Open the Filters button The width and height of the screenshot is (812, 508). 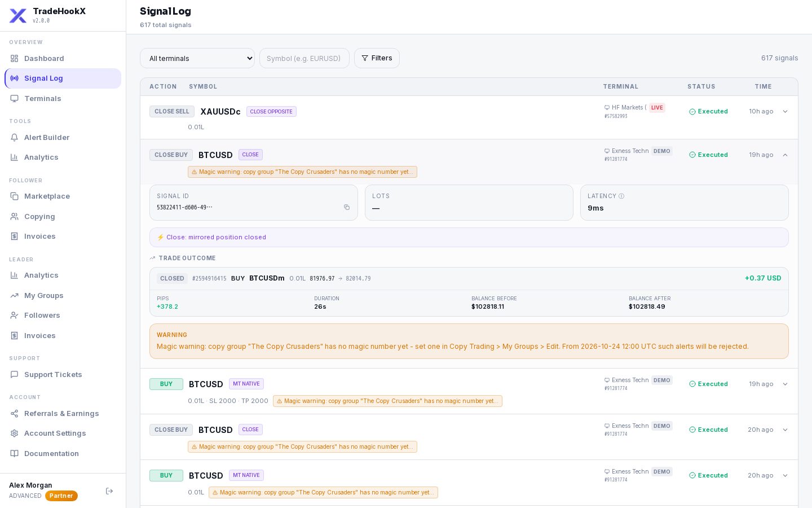377,58
